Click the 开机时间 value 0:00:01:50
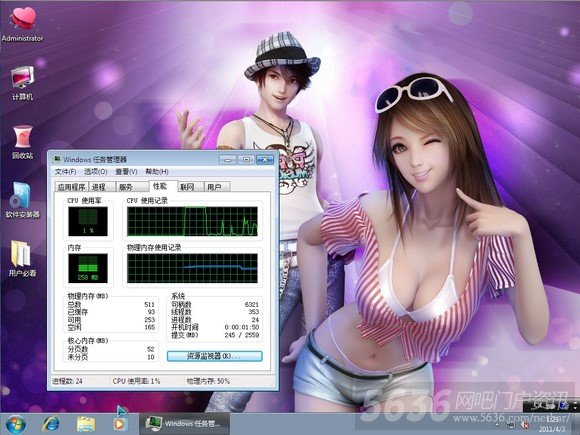 242,327
